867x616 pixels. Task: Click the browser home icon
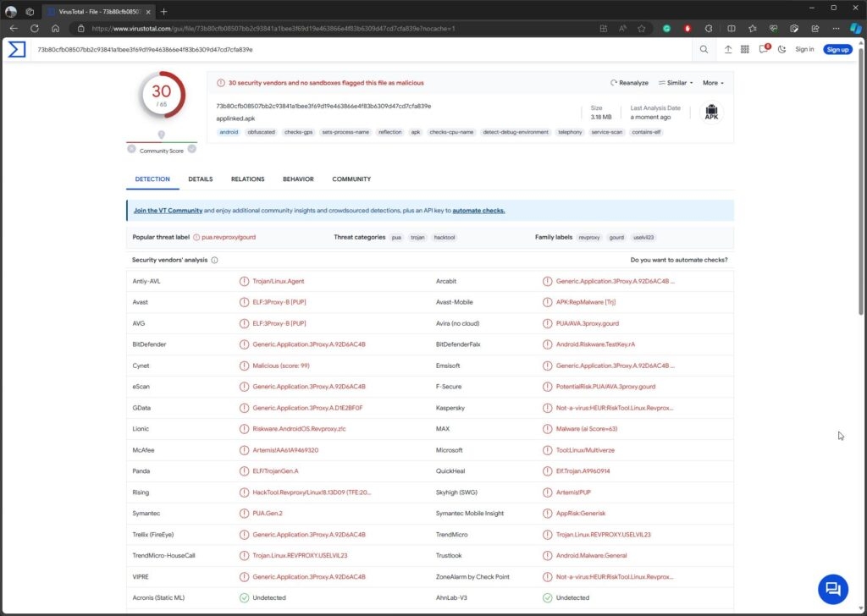[x=55, y=28]
